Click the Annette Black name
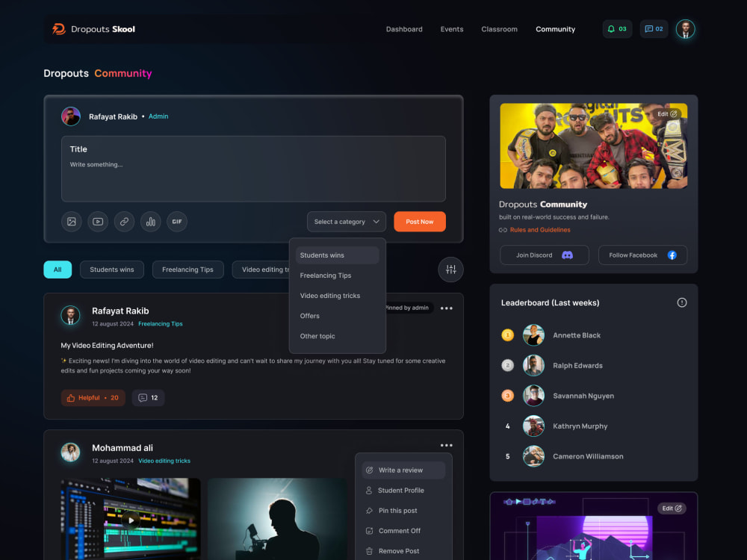 tap(577, 335)
